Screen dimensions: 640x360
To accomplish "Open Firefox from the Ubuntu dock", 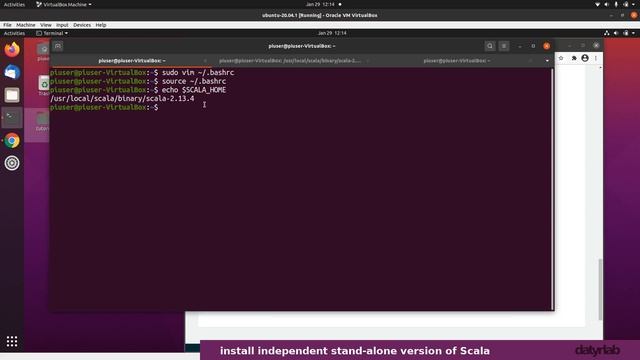I will click(x=12, y=50).
